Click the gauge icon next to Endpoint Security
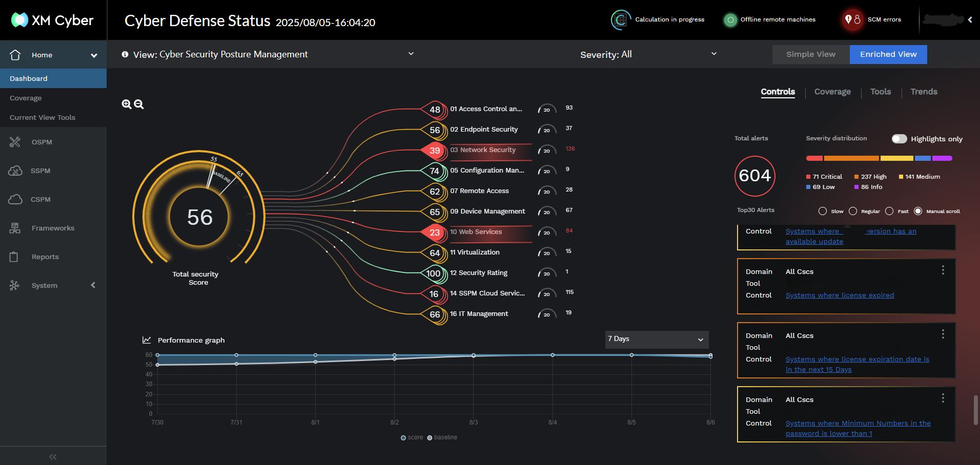 (x=547, y=130)
